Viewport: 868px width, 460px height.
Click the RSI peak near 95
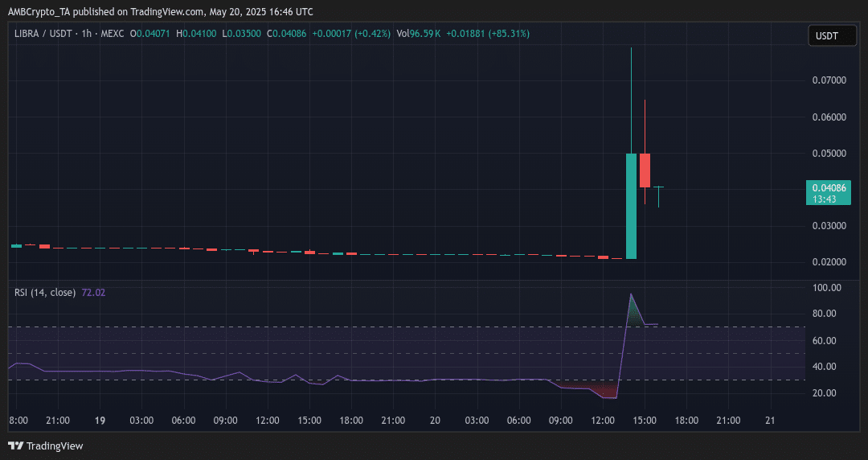coord(631,294)
